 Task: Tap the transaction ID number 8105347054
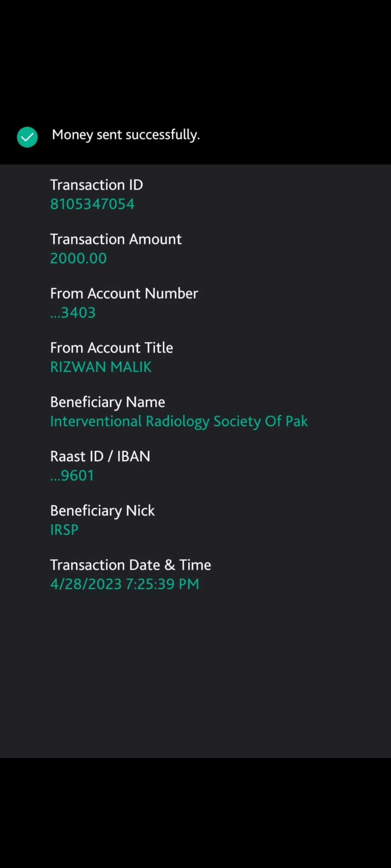92,204
